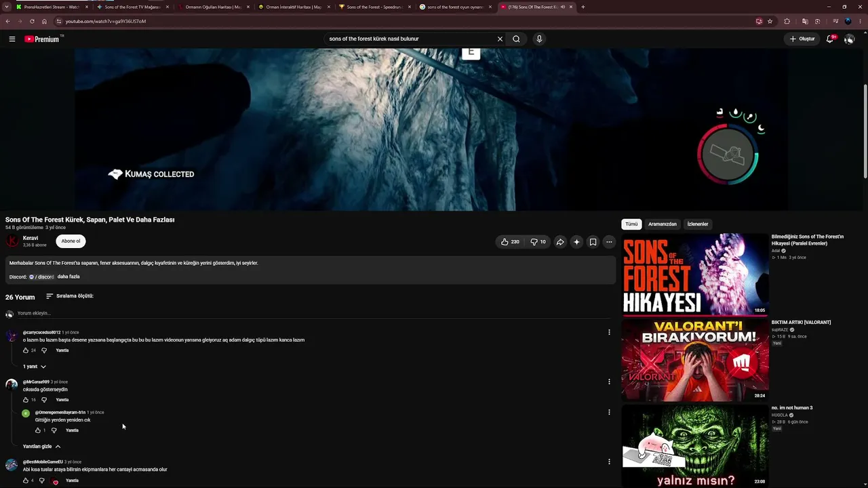The image size is (868, 488).
Task: Select the 'Tümü' filter chip
Action: pyautogui.click(x=631, y=224)
